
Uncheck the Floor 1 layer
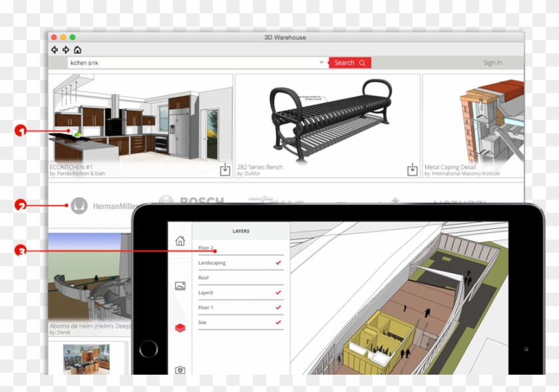click(278, 307)
